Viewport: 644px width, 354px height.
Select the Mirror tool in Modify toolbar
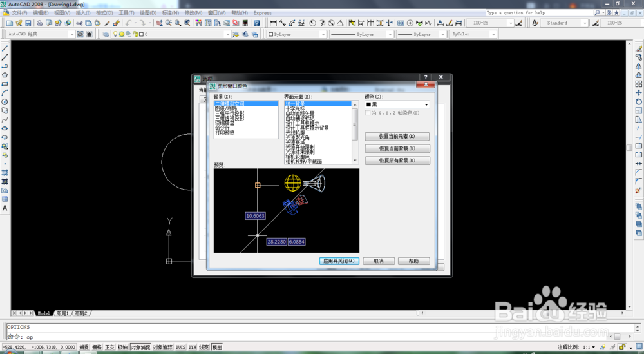coord(639,66)
